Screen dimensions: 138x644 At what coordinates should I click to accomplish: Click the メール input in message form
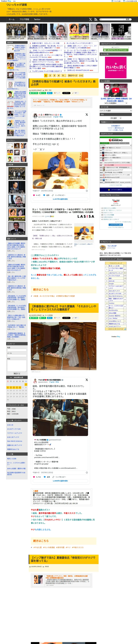click(17, 355)
